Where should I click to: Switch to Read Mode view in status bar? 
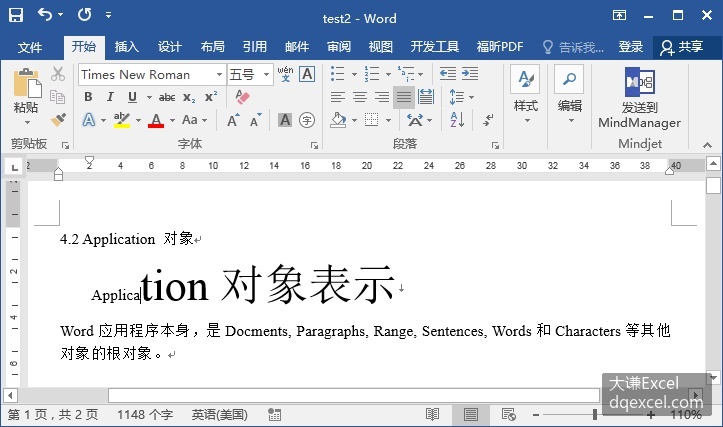pyautogui.click(x=432, y=415)
